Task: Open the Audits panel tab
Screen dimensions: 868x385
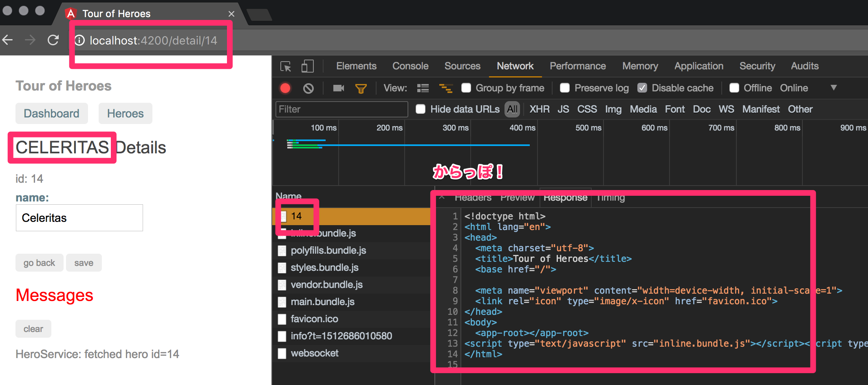Action: point(805,66)
